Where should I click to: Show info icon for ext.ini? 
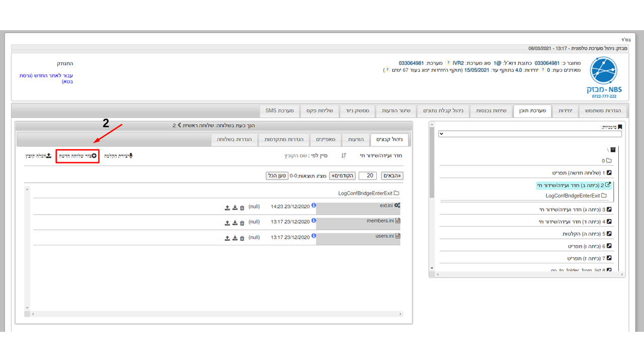314,205
